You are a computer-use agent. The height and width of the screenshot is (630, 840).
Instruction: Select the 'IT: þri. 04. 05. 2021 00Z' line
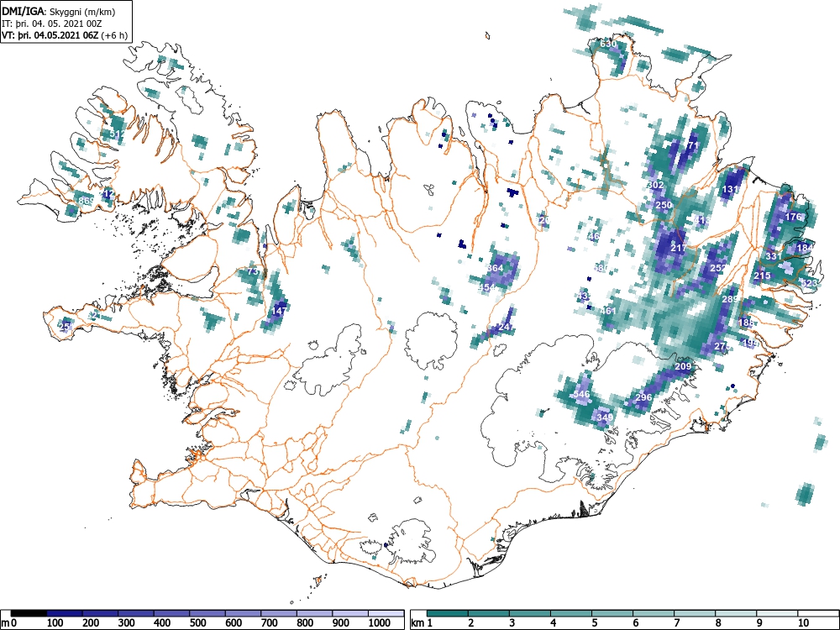pyautogui.click(x=52, y=24)
